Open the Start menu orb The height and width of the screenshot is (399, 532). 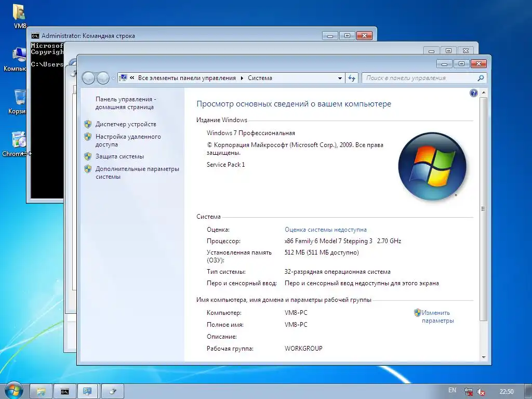tap(13, 391)
